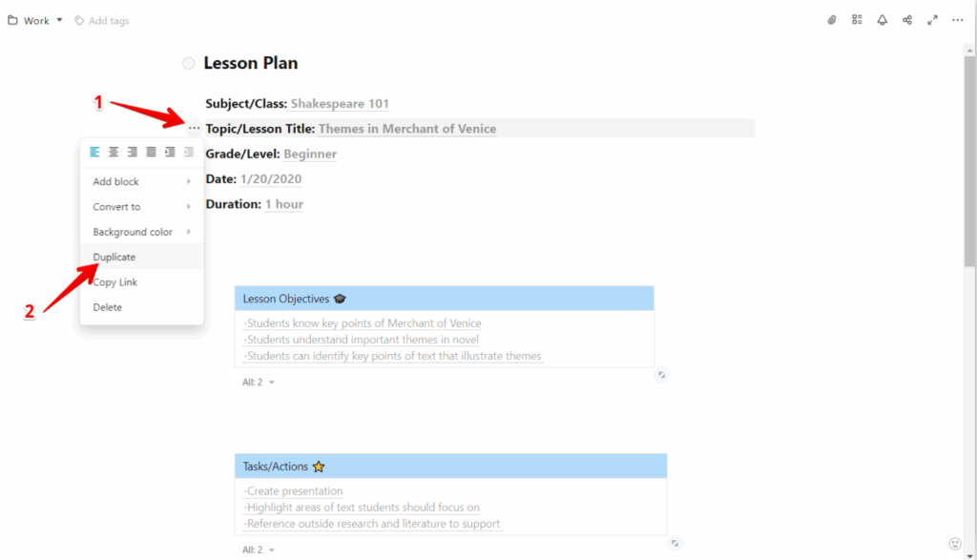Click the circle icon beside Lesson Plan
The width and height of the screenshot is (977, 560).
click(x=188, y=63)
